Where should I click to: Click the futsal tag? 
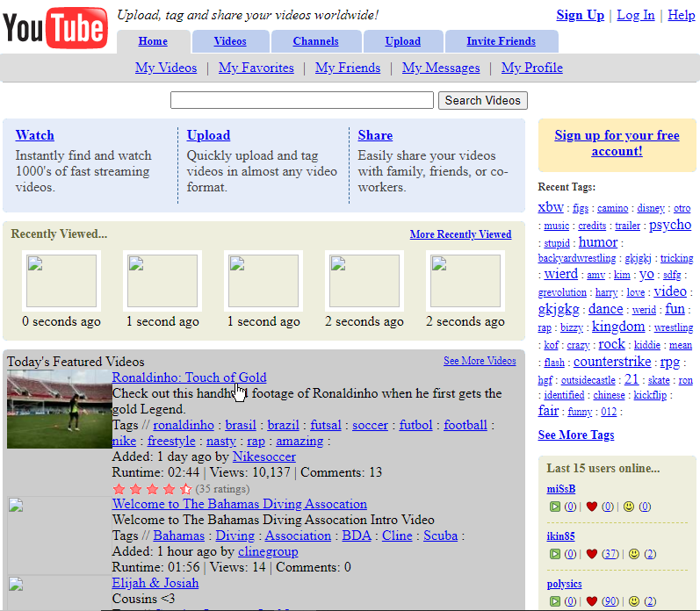tap(326, 426)
